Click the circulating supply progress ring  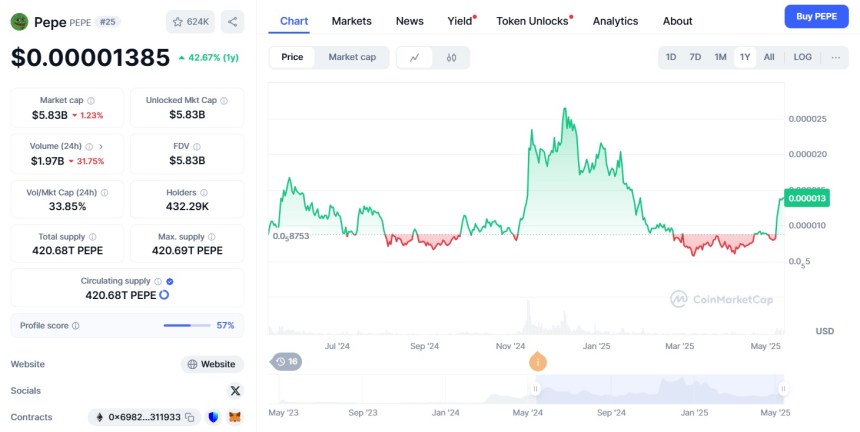coord(164,295)
